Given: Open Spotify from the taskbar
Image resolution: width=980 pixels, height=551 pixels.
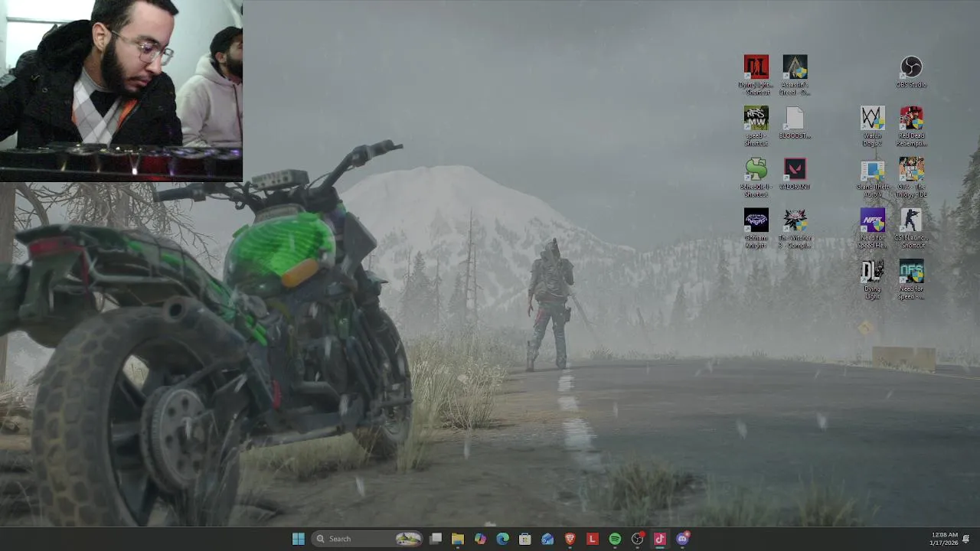Looking at the screenshot, I should [615, 539].
